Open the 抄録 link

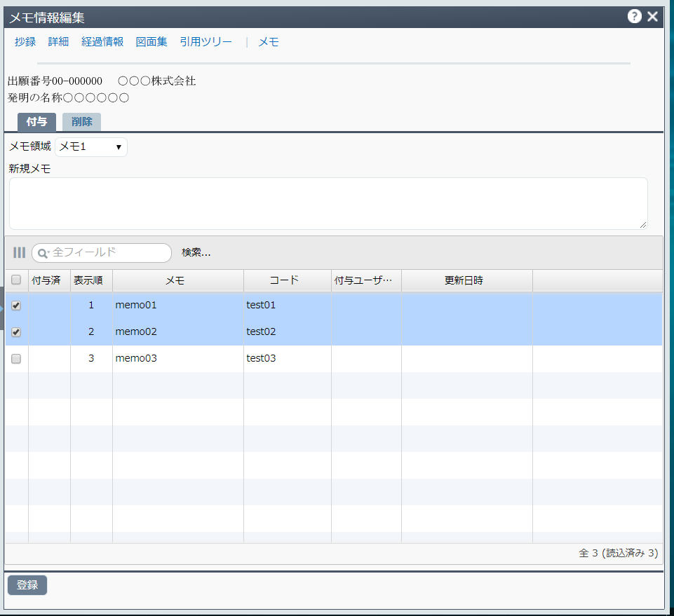click(x=25, y=42)
